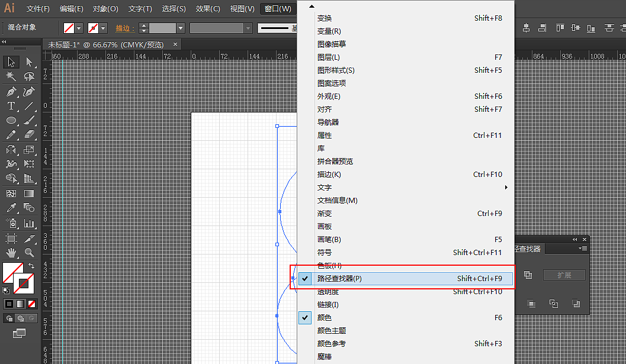Collapse the Pathfinder panel to icons
Viewport: 626px width, 364px height.
click(574, 239)
